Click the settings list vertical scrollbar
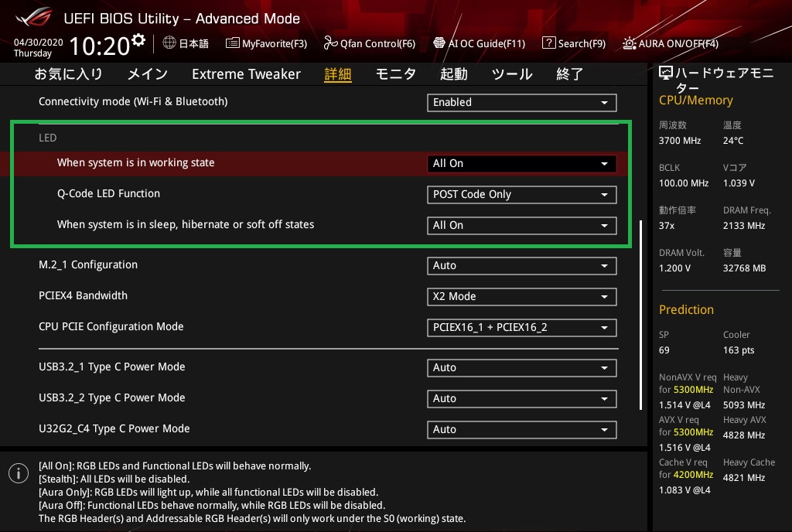Viewport: 792px width, 532px height. [640, 315]
